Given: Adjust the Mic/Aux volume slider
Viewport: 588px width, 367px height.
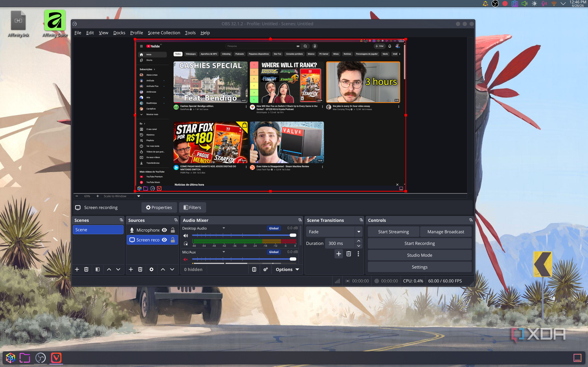Looking at the screenshot, I should click(x=244, y=259).
